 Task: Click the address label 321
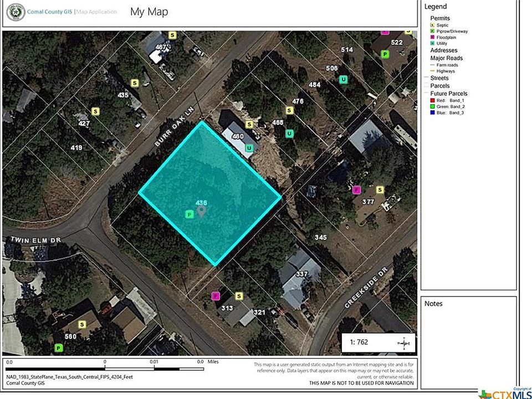click(x=259, y=312)
